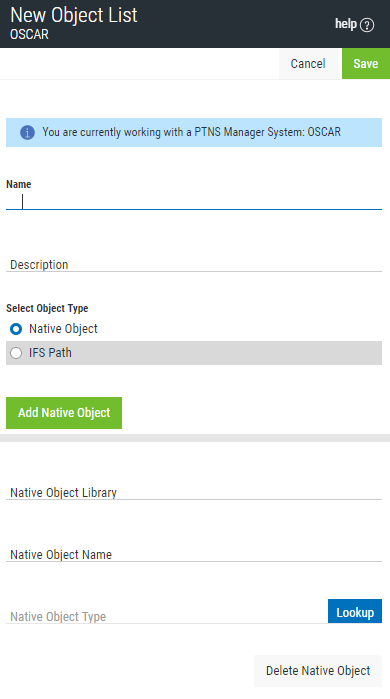The height and width of the screenshot is (699, 390).
Task: Click Add Native Object button
Action: tap(64, 413)
